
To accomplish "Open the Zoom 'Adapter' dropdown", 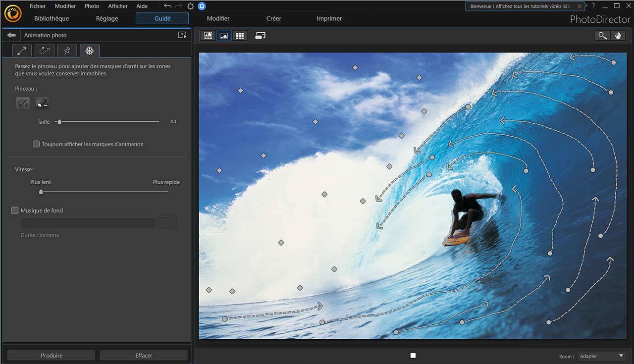I will (602, 356).
